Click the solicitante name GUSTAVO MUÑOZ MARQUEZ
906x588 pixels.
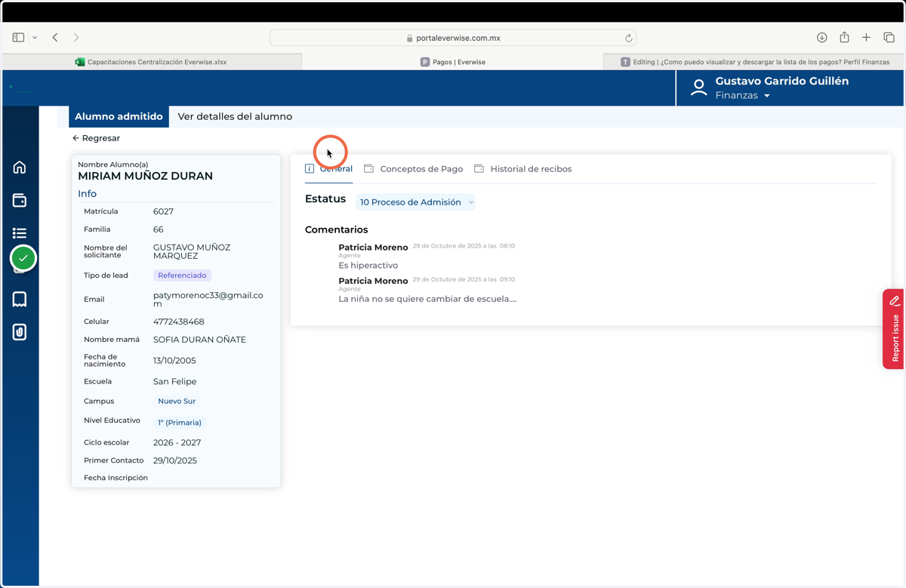click(x=192, y=251)
